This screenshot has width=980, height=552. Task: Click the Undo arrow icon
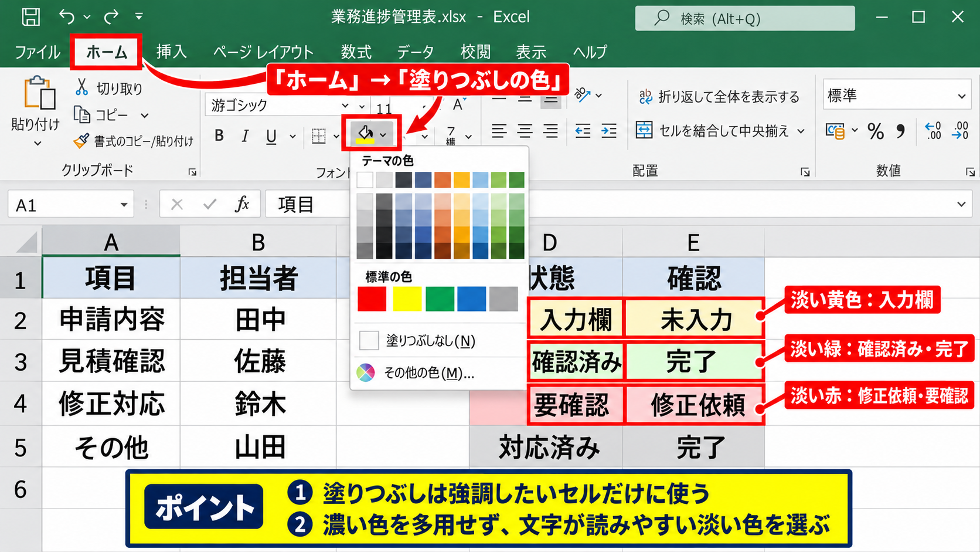[x=67, y=16]
